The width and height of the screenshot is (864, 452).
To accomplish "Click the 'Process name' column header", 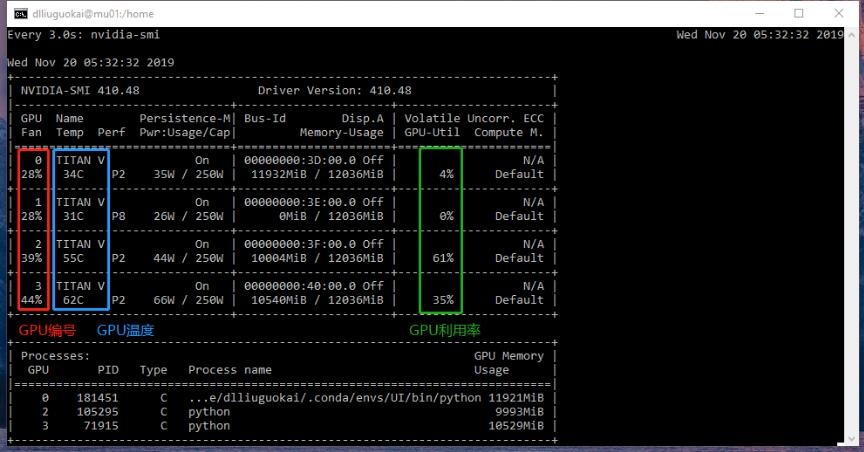I will pyautogui.click(x=230, y=370).
